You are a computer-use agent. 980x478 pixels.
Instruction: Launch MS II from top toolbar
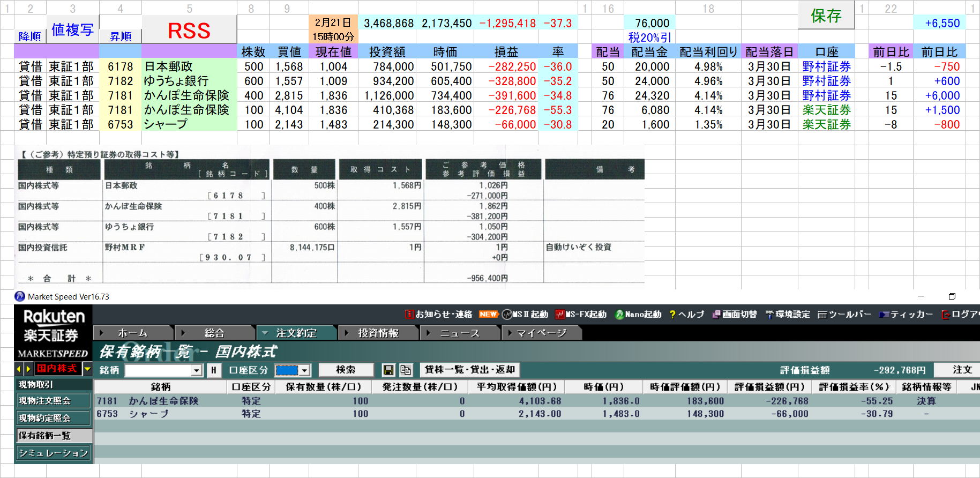pos(525,315)
